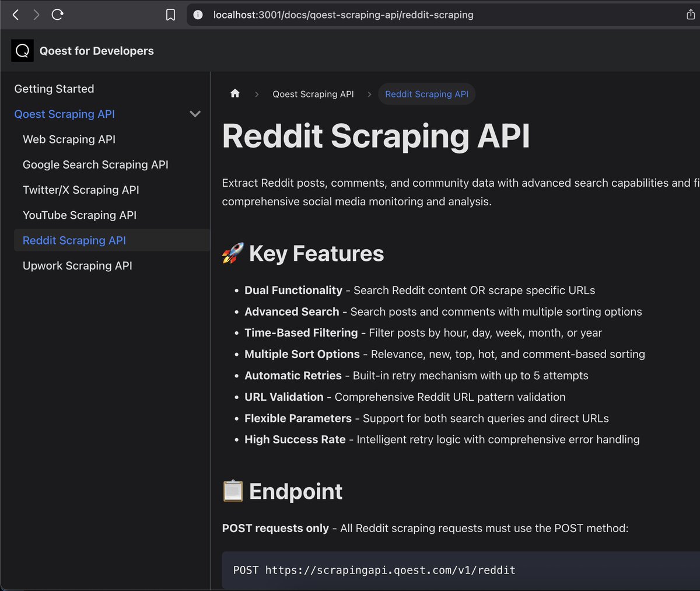Image resolution: width=700 pixels, height=591 pixels.
Task: Click the Advanced Search bullet text
Action: (x=443, y=312)
